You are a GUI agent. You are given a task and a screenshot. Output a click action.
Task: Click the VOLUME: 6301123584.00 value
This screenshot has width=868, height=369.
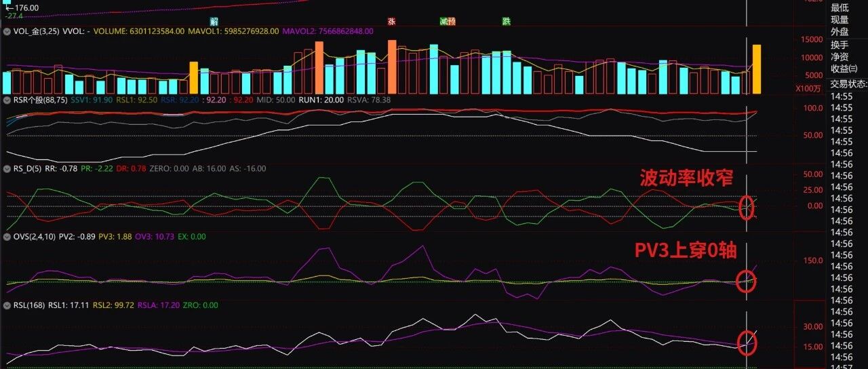pos(139,31)
